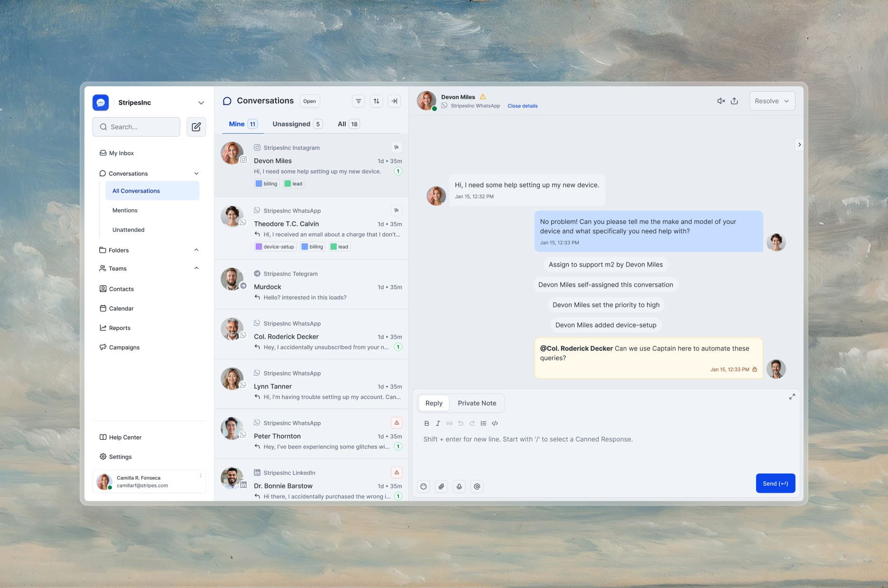The height and width of the screenshot is (588, 888).
Task: Open My Inbox in the sidebar
Action: (117, 153)
